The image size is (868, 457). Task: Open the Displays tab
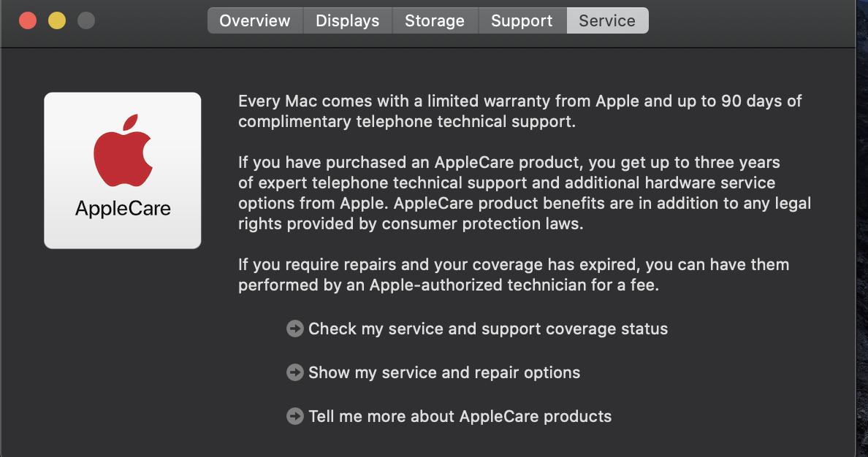pyautogui.click(x=347, y=20)
